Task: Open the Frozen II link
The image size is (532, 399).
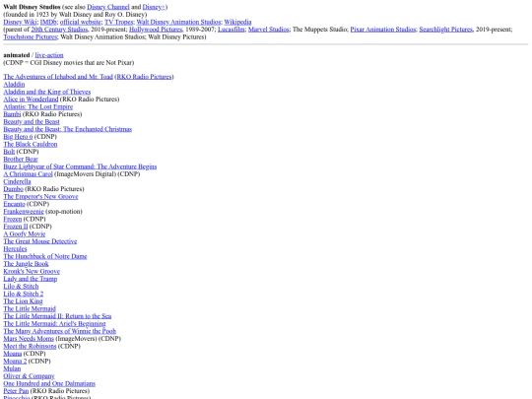Action: coord(16,227)
